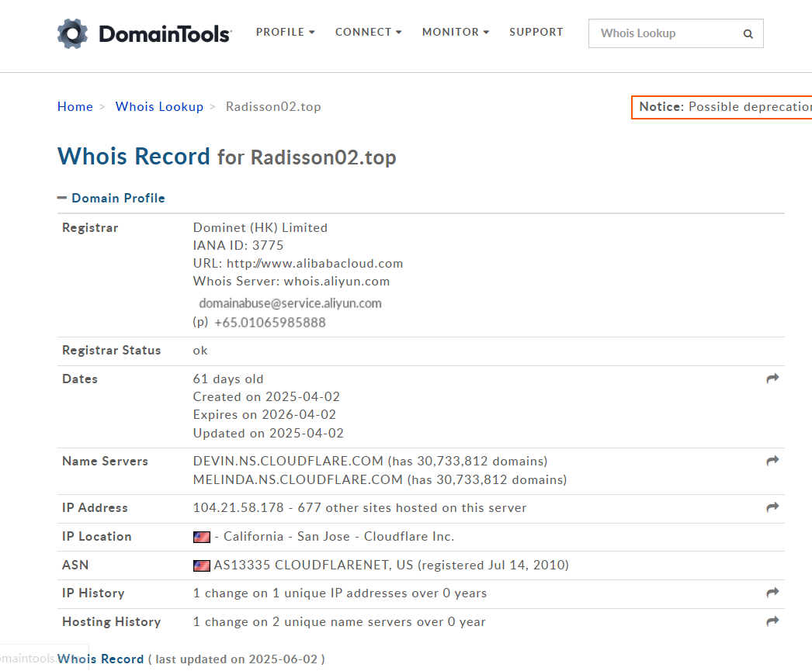The height and width of the screenshot is (671, 812).
Task: Click the Hosting History row label
Action: pyautogui.click(x=111, y=622)
